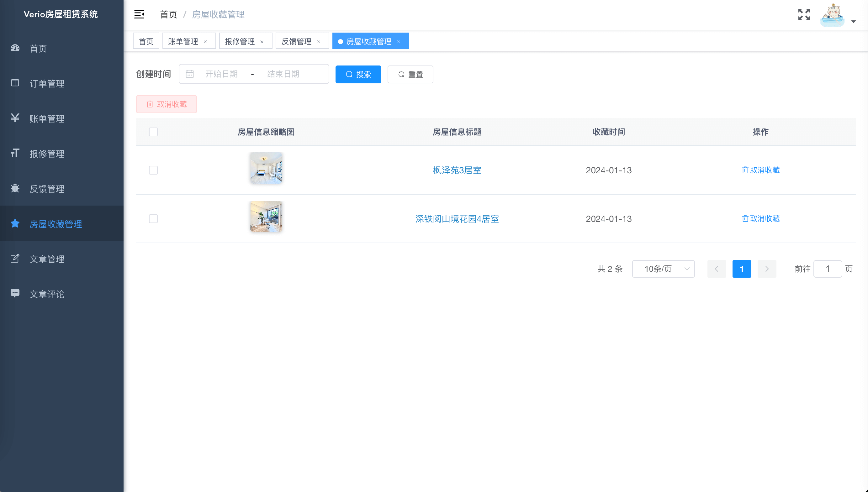Open 订单管理 in the sidebar menu
The height and width of the screenshot is (492, 868).
click(47, 83)
